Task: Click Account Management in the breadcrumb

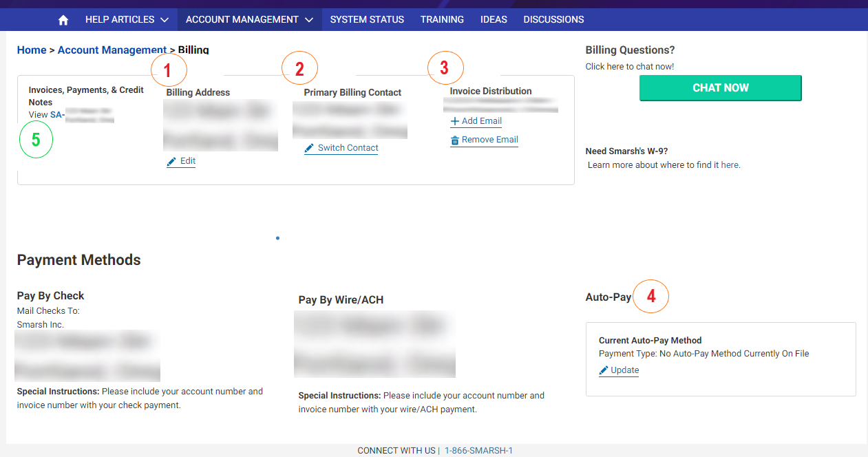Action: click(112, 50)
